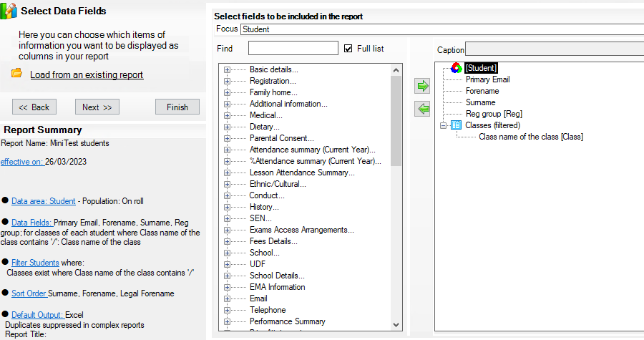The height and width of the screenshot is (340, 644).
Task: Open the Data Fields link
Action: (32, 223)
